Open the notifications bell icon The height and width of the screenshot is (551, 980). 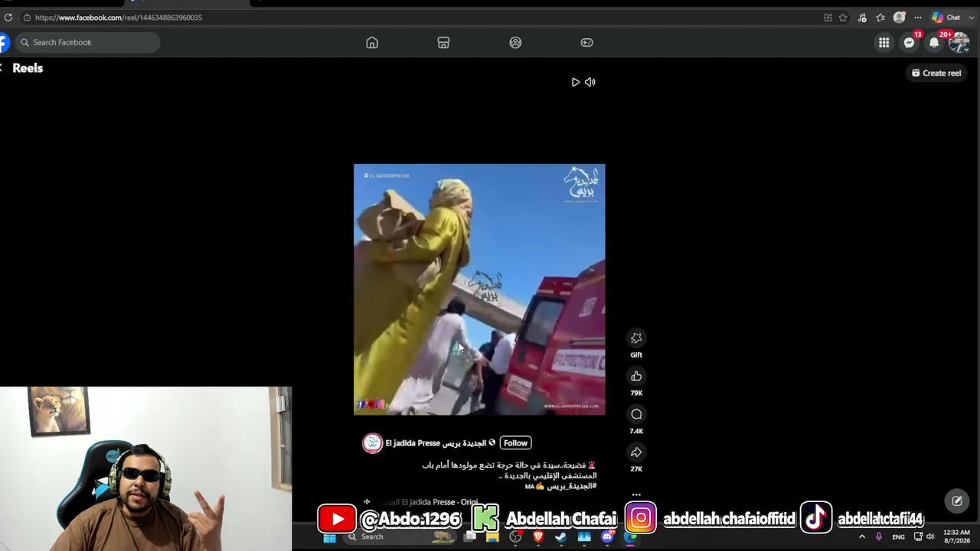pyautogui.click(x=934, y=43)
